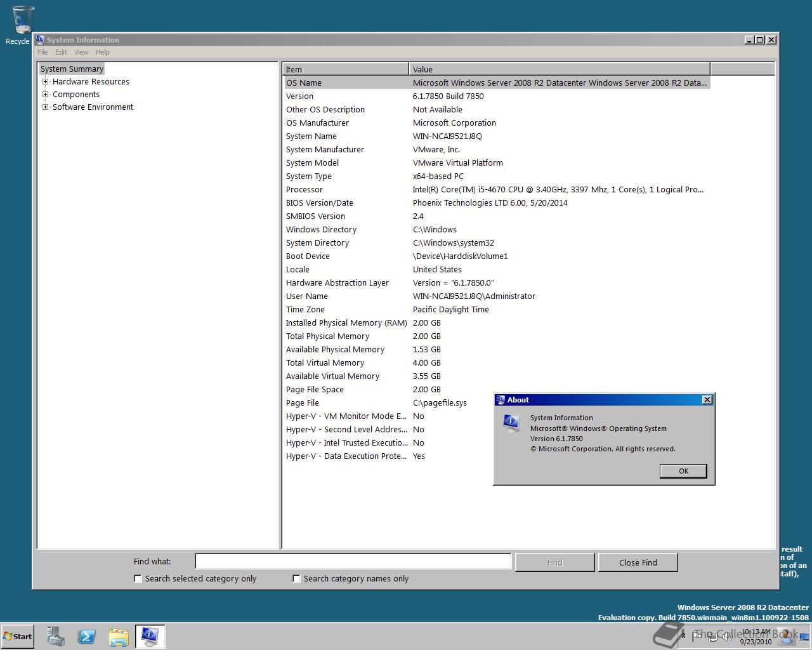
Task: Expand the Hardware Resources tree node
Action: coord(46,81)
